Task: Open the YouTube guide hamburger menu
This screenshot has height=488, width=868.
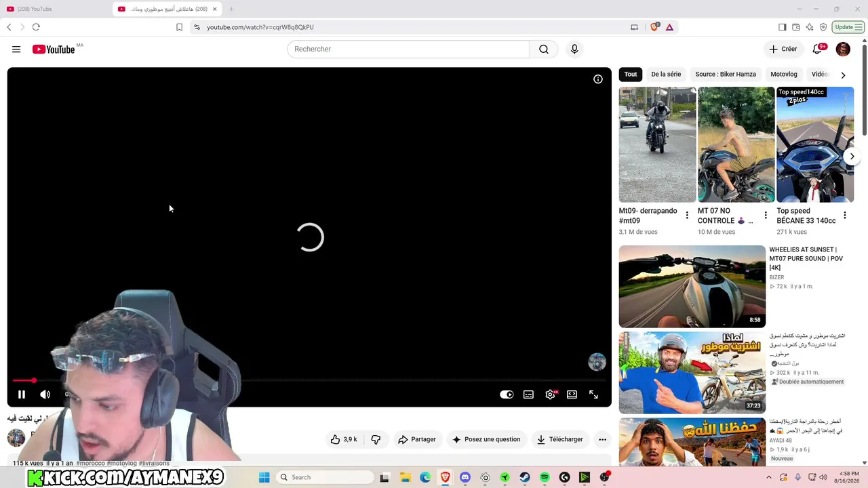Action: click(16, 49)
